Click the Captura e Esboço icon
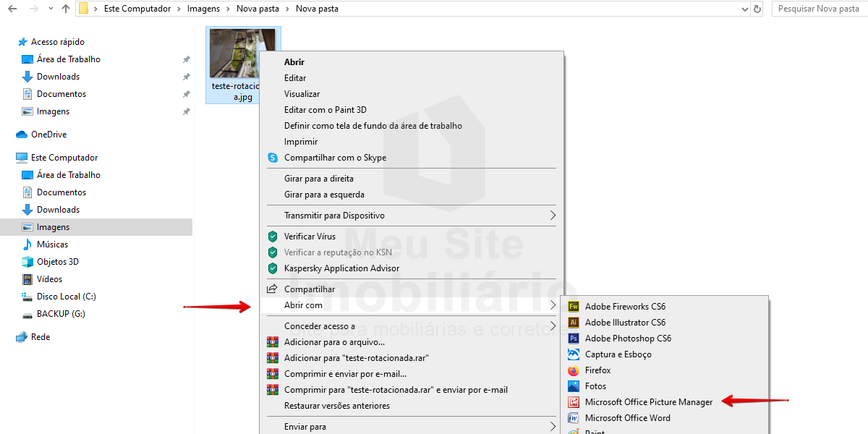 coord(574,354)
